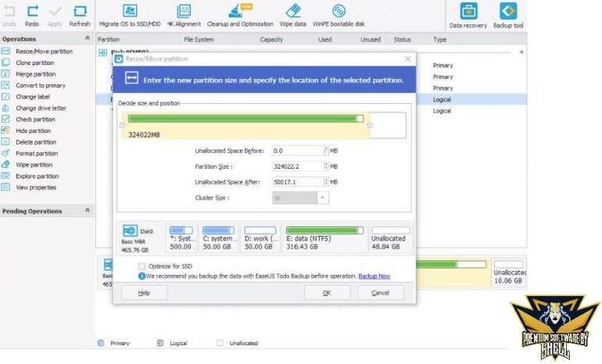Open the 4K Alignment tool
Viewport: 602px width, 364px height.
click(185, 12)
